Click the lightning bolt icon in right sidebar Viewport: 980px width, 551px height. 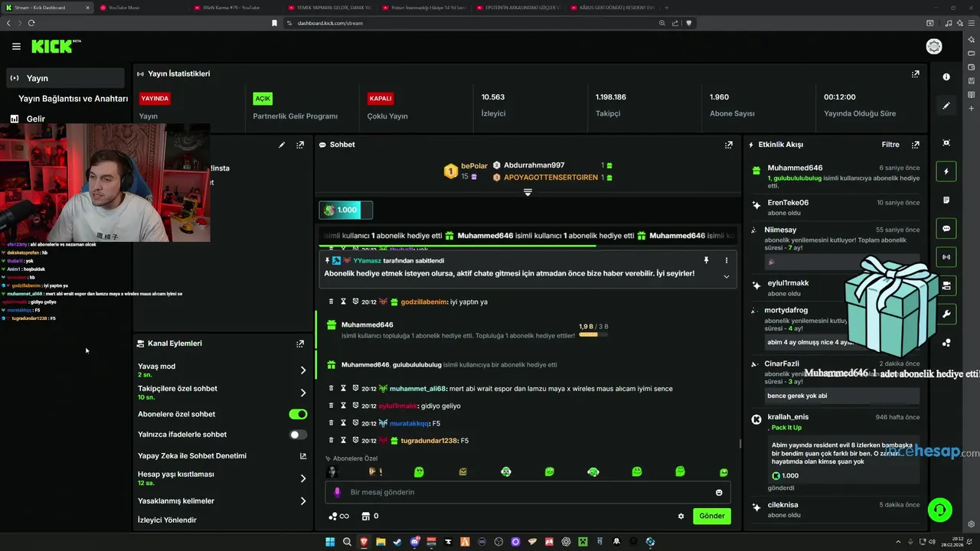[946, 171]
